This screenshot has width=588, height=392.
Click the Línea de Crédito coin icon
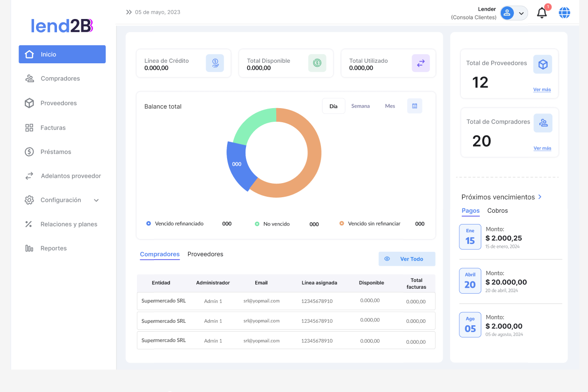point(214,63)
